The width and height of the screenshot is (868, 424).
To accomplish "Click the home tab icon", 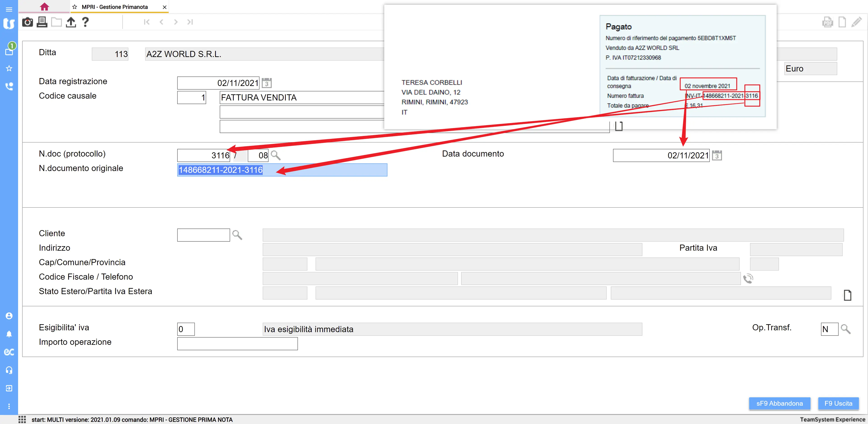I will click(44, 7).
